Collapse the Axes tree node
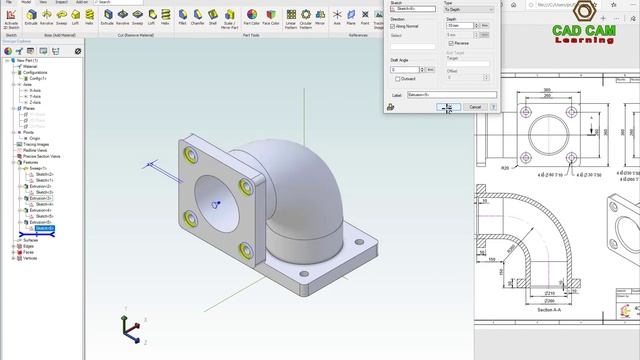The height and width of the screenshot is (360, 640). 13,84
